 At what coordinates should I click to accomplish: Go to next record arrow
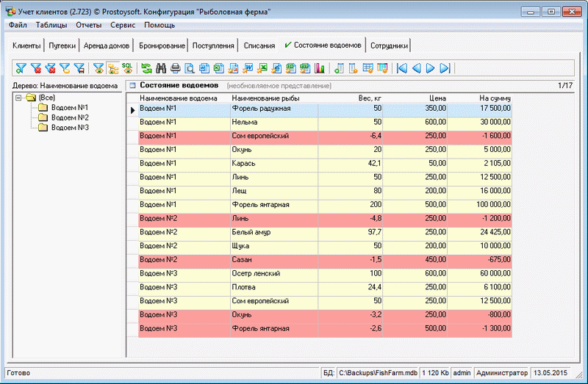tap(431, 68)
